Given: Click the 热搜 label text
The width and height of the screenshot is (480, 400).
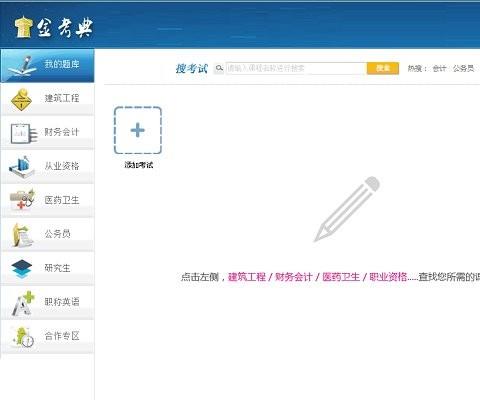Looking at the screenshot, I should [x=416, y=68].
